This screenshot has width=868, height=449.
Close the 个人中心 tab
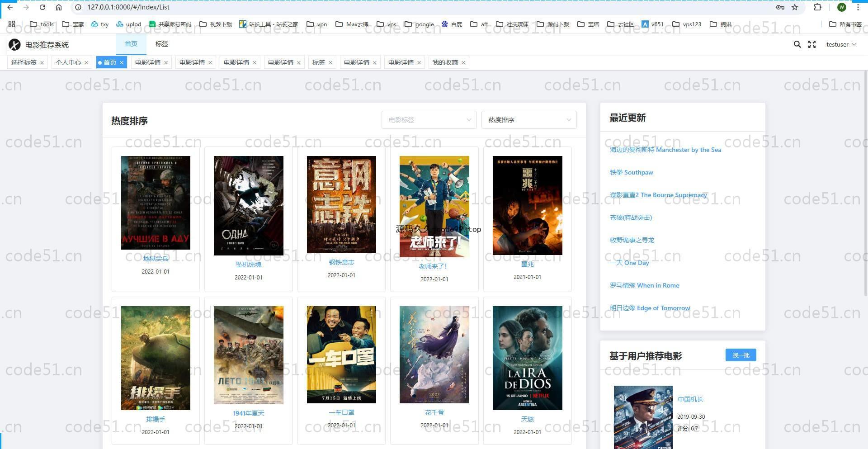[86, 63]
